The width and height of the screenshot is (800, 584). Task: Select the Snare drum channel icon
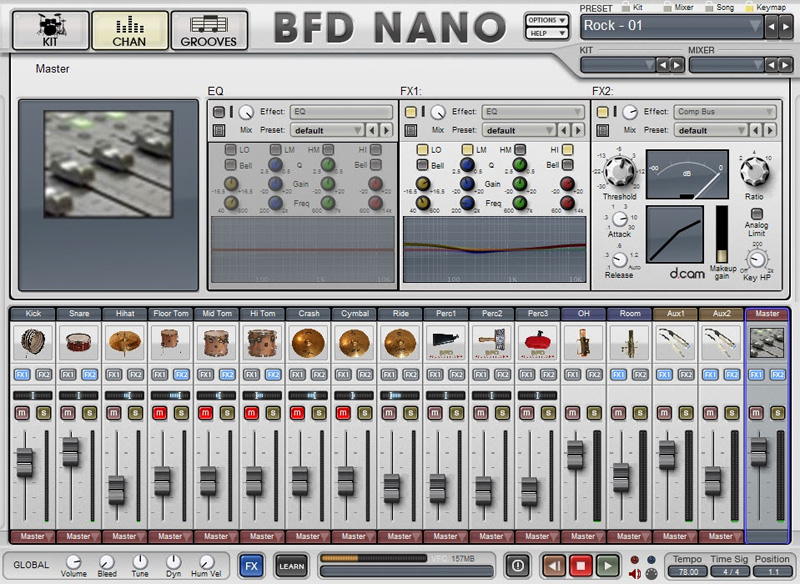pos(79,342)
